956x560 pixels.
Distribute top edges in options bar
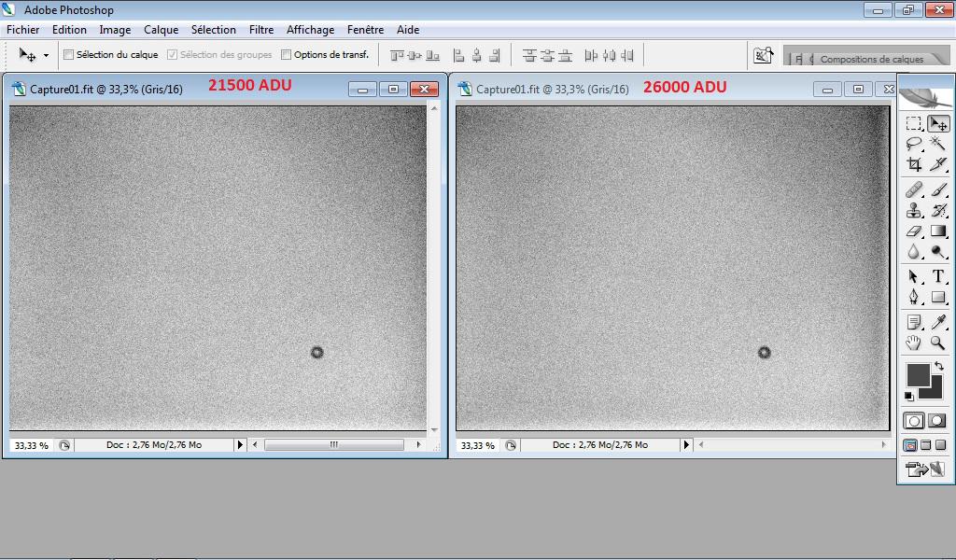(x=530, y=55)
